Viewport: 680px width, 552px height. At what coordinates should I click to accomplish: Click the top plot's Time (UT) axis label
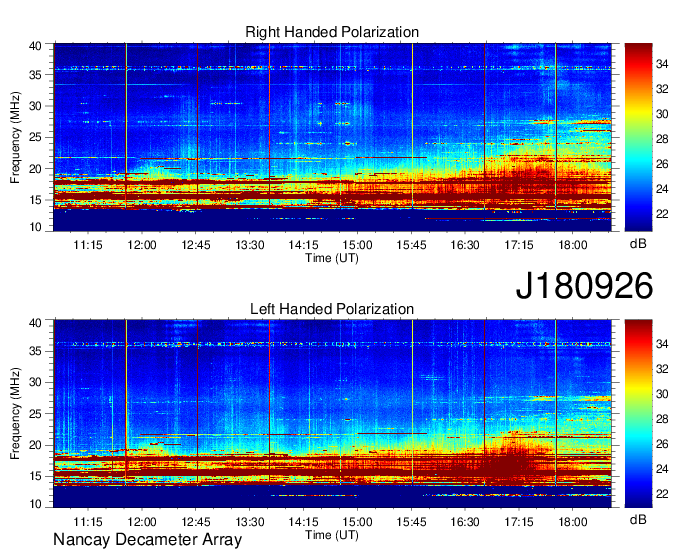click(332, 258)
